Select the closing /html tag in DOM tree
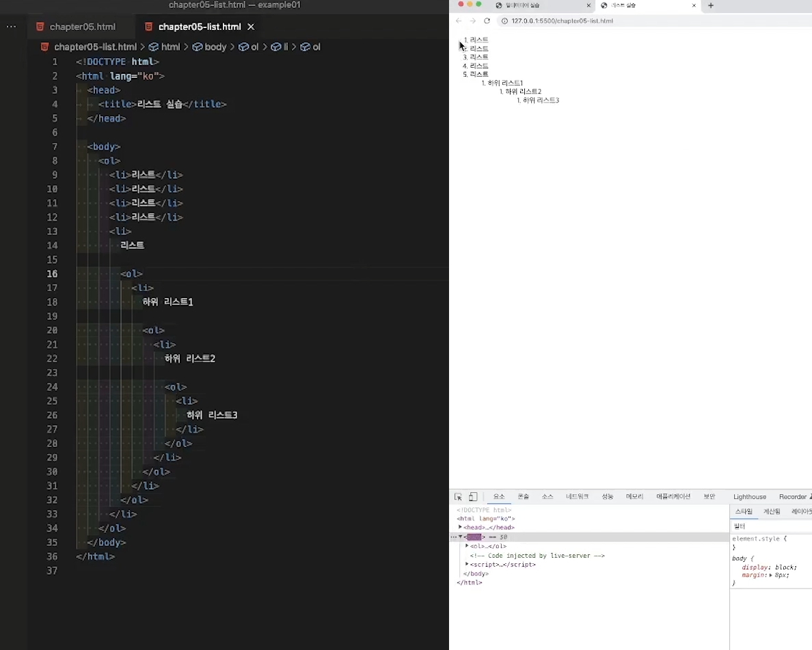The width and height of the screenshot is (812, 650). (x=469, y=582)
